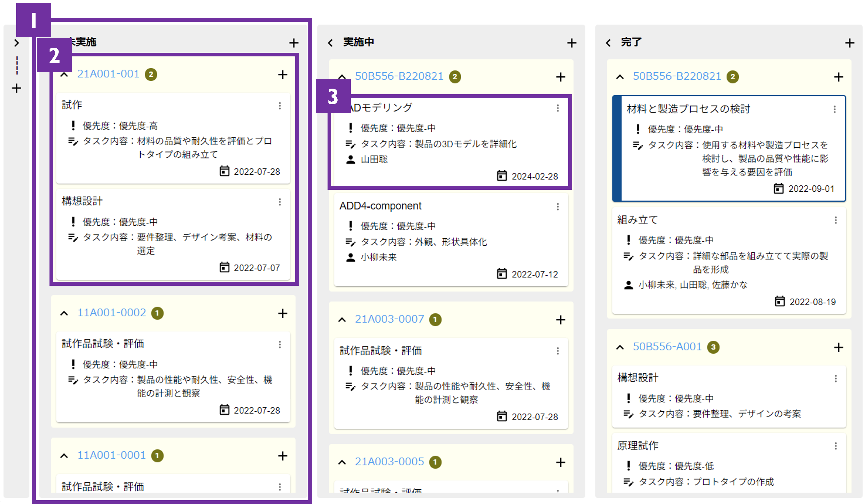
Task: Open the 11A001-0001 link
Action: click(111, 455)
